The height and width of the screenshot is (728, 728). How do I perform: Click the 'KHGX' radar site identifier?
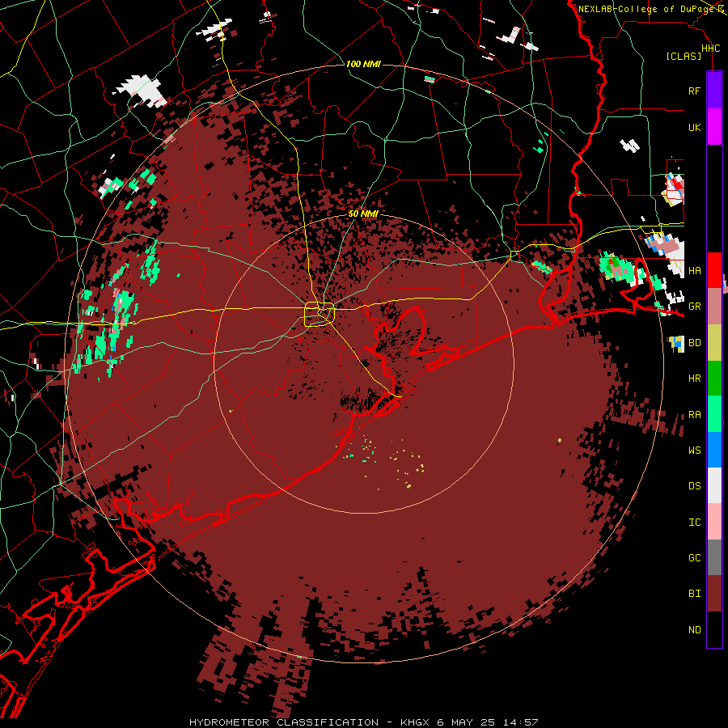coord(415,722)
